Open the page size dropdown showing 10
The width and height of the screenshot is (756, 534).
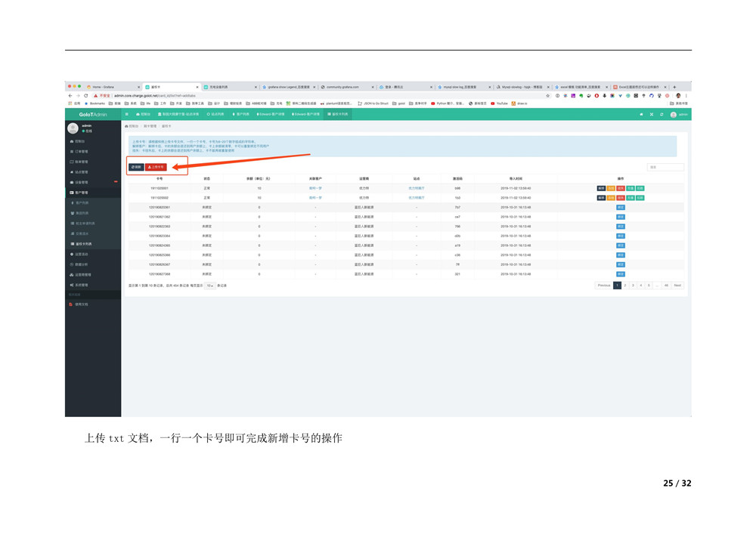click(x=210, y=286)
